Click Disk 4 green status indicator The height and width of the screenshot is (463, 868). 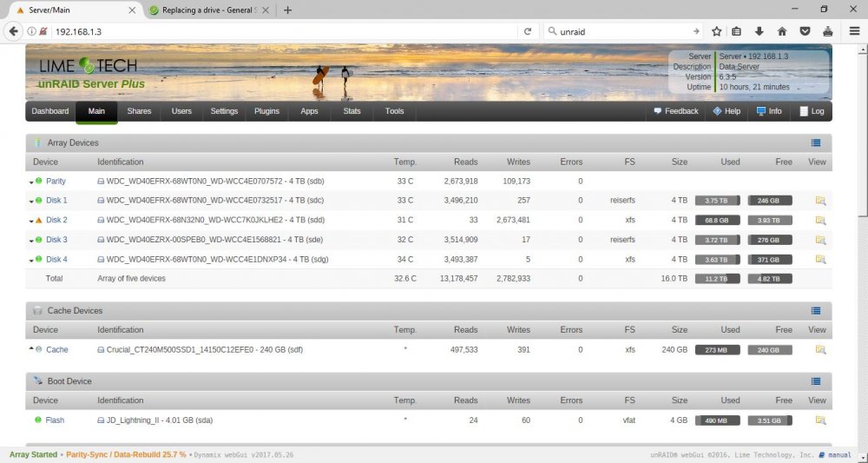pos(39,259)
